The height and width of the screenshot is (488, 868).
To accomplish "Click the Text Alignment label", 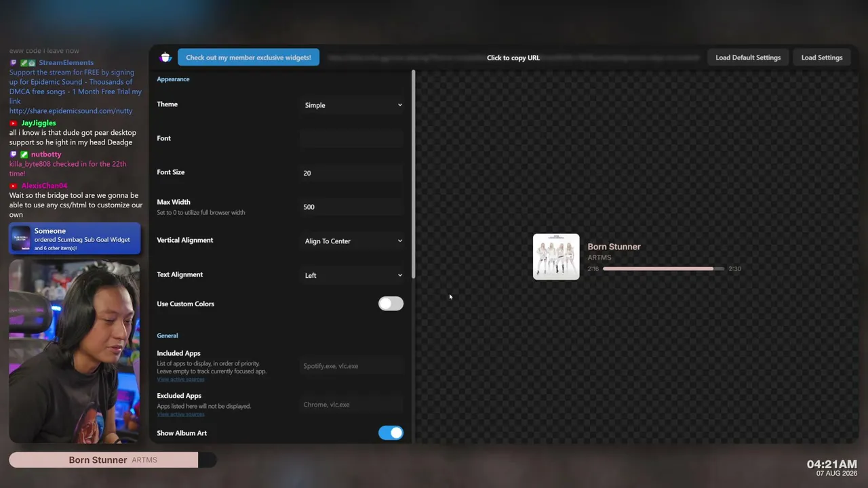I will point(180,274).
